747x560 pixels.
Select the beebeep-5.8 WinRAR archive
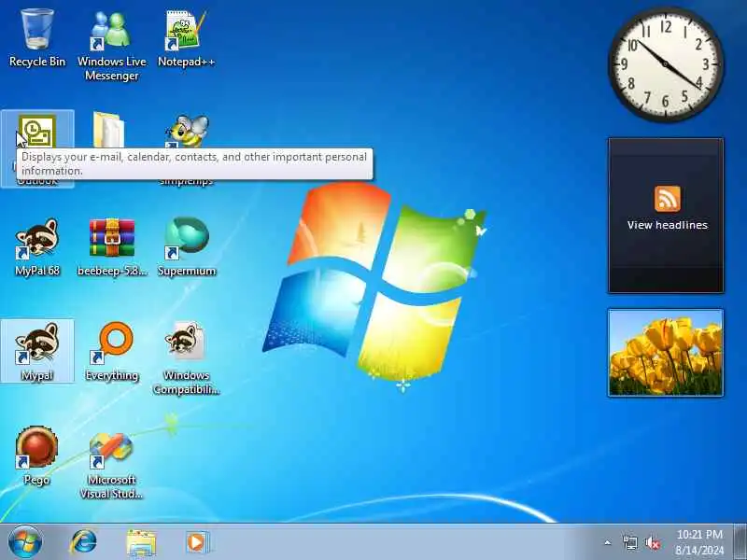pyautogui.click(x=112, y=247)
